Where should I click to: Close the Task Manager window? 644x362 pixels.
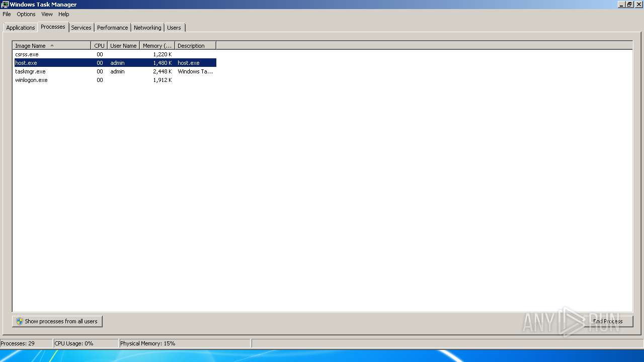click(x=638, y=4)
